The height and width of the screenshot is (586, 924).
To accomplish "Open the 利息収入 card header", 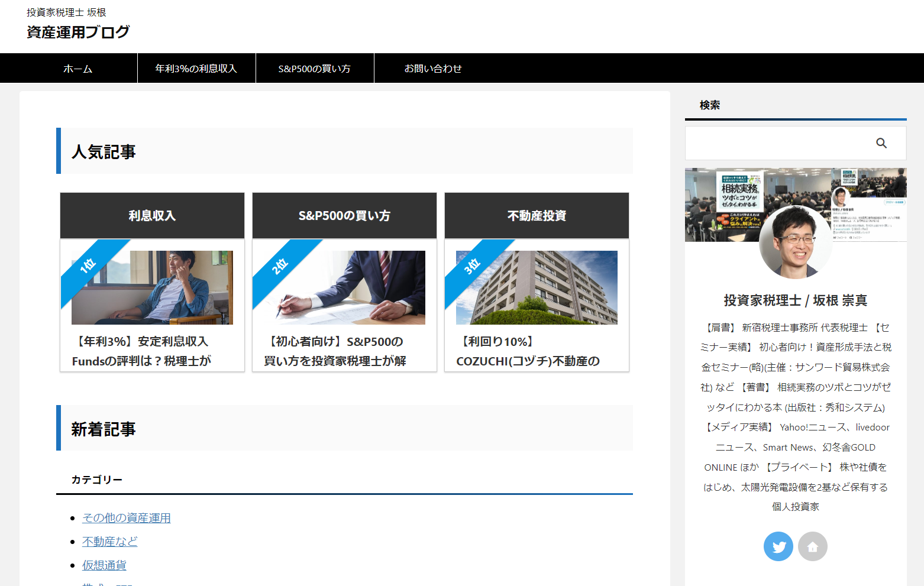I will 152,216.
